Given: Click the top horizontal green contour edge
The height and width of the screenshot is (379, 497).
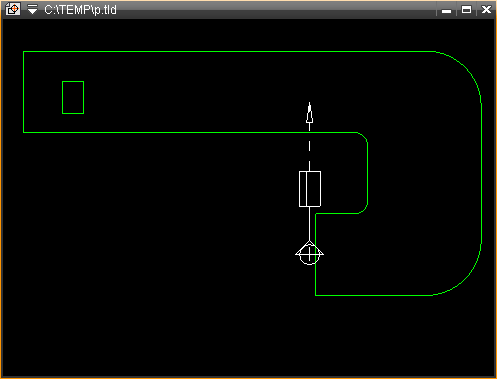Looking at the screenshot, I should (229, 51).
